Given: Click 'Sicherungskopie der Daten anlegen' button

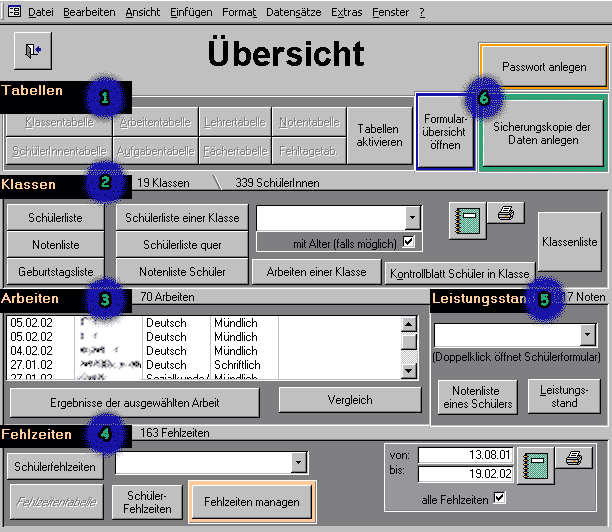Looking at the screenshot, I should tap(543, 133).
